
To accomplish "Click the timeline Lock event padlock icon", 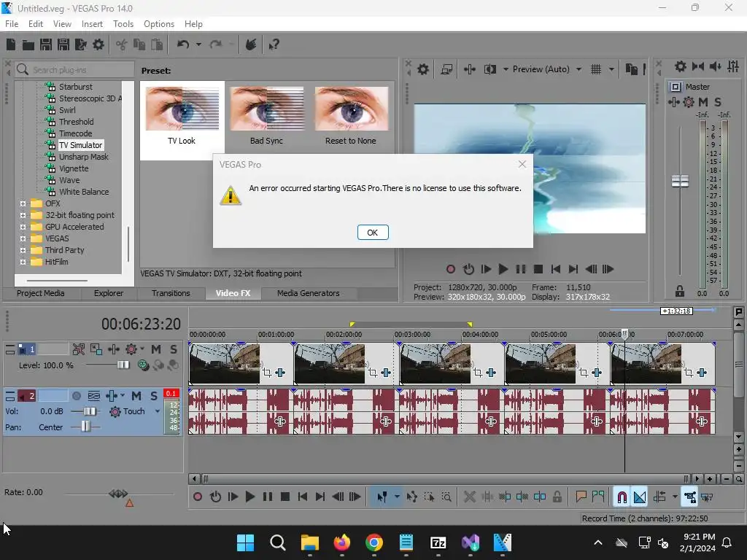I will [x=557, y=497].
